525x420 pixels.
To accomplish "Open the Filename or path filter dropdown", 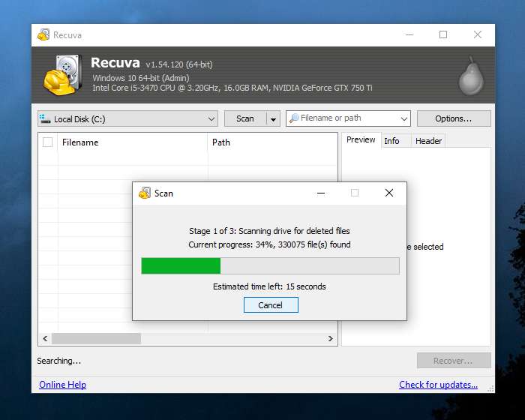I will [403, 118].
